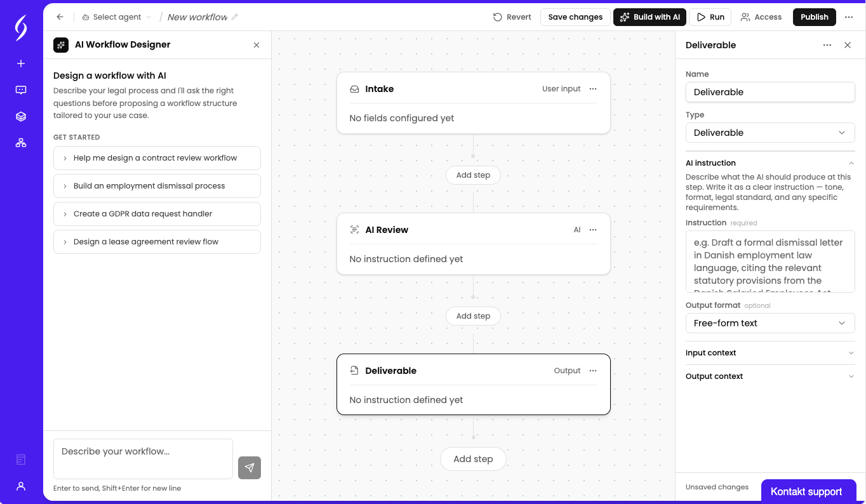Click the Describe your workflow text field
The width and height of the screenshot is (866, 504).
[x=143, y=458]
